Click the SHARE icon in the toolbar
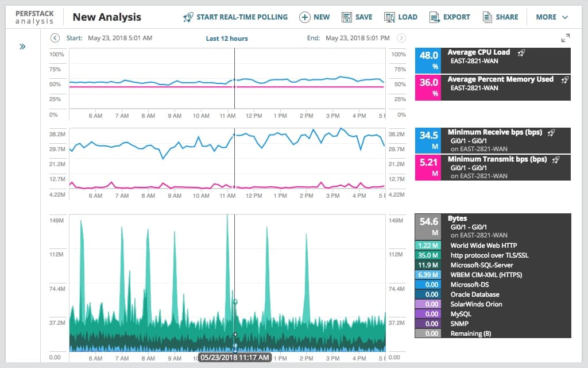This screenshot has width=588, height=368. (x=488, y=17)
